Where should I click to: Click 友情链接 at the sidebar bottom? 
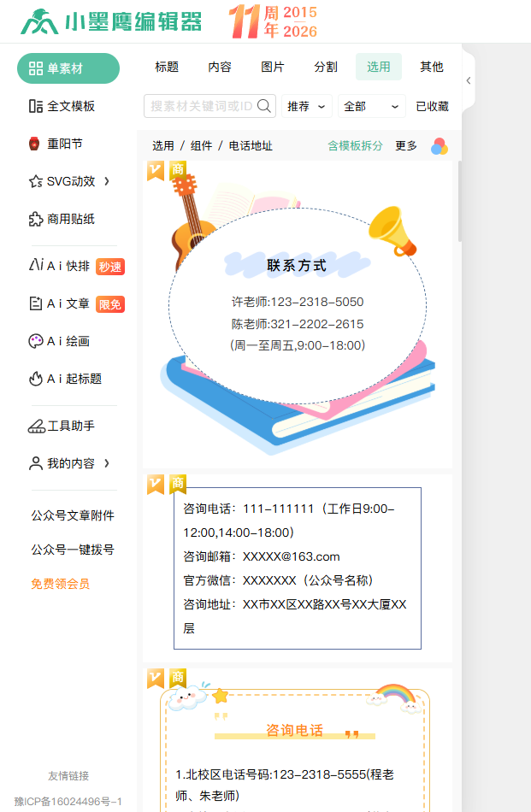coord(68,776)
